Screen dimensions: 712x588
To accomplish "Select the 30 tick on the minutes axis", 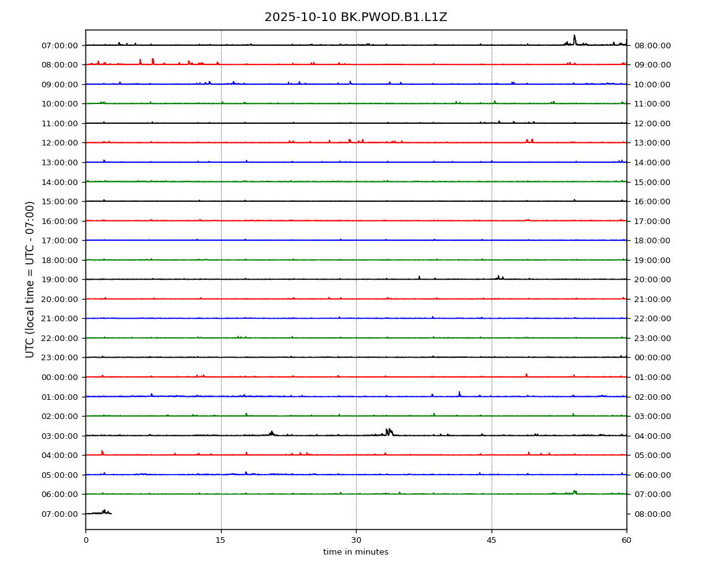I will click(x=356, y=540).
